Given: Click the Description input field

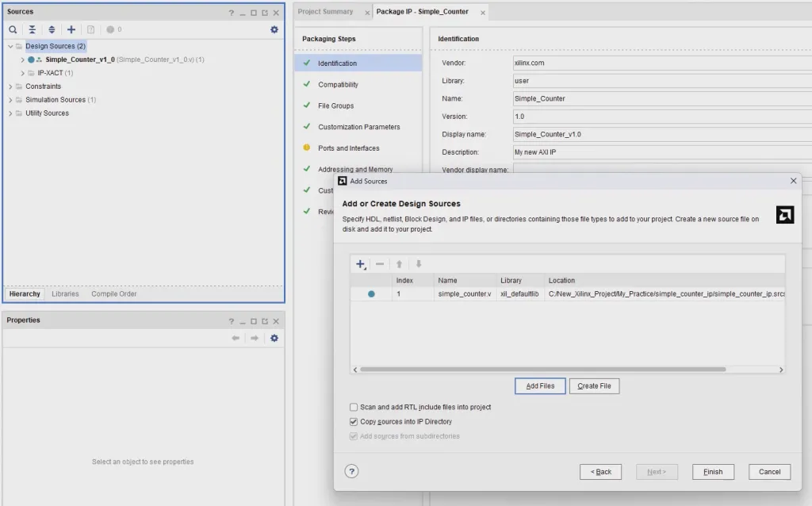Looking at the screenshot, I should click(658, 152).
